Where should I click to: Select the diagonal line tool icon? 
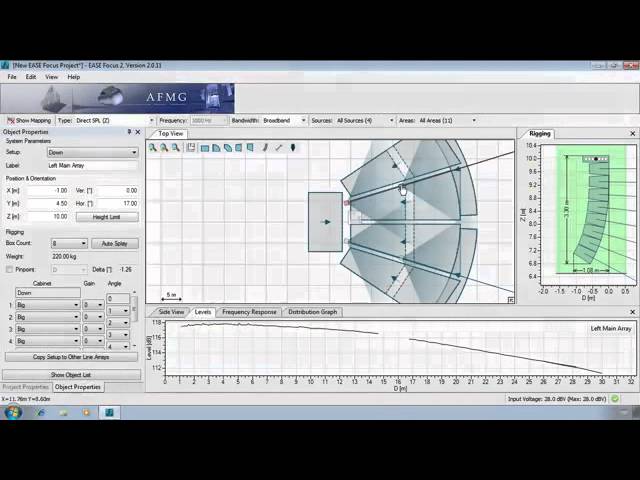279,148
